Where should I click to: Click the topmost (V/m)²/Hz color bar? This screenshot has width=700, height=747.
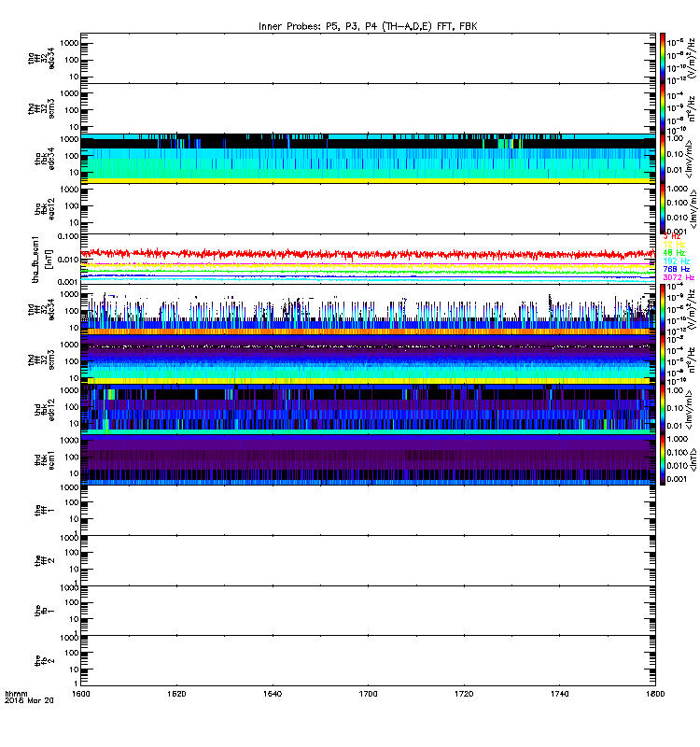[x=662, y=58]
